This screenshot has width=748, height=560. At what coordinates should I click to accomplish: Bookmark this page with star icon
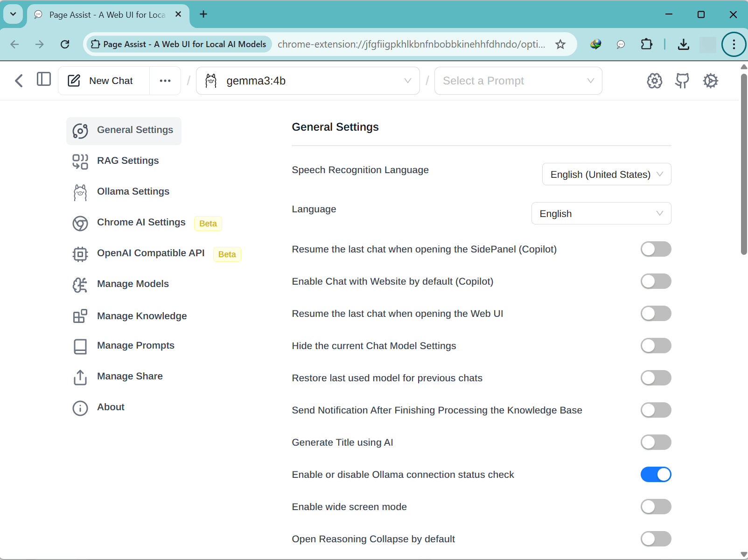coord(560,44)
